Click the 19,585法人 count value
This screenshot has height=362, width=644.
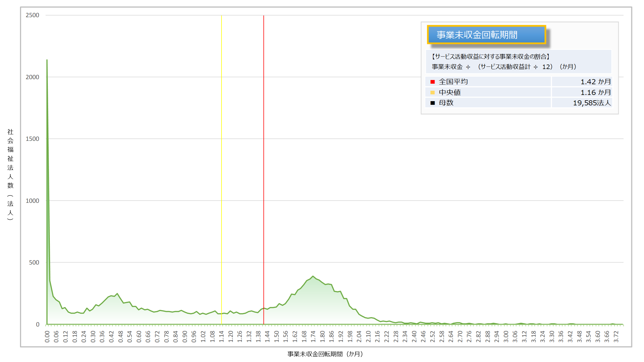[x=592, y=103]
